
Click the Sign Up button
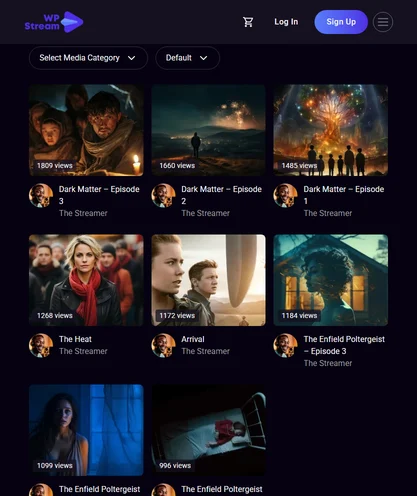341,22
